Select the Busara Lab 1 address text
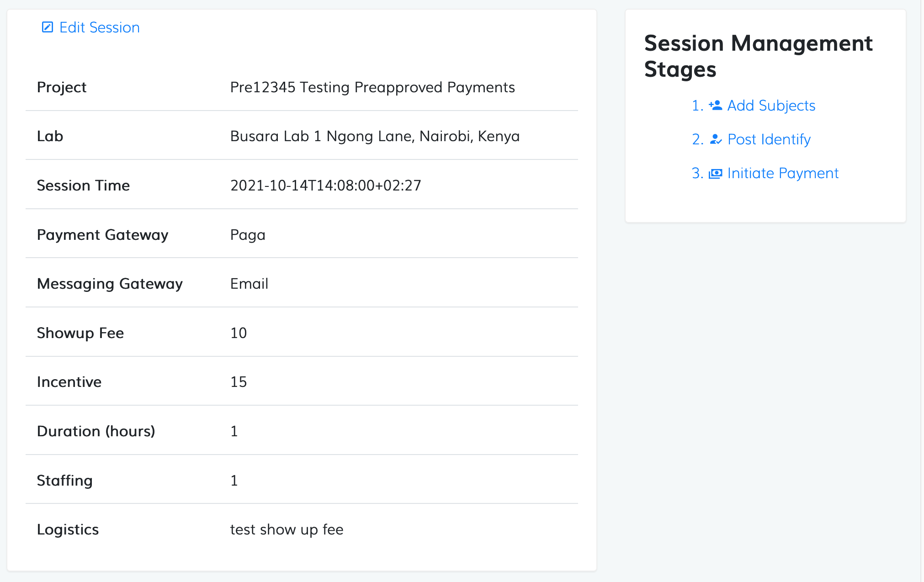Image resolution: width=924 pixels, height=582 pixels. click(375, 136)
